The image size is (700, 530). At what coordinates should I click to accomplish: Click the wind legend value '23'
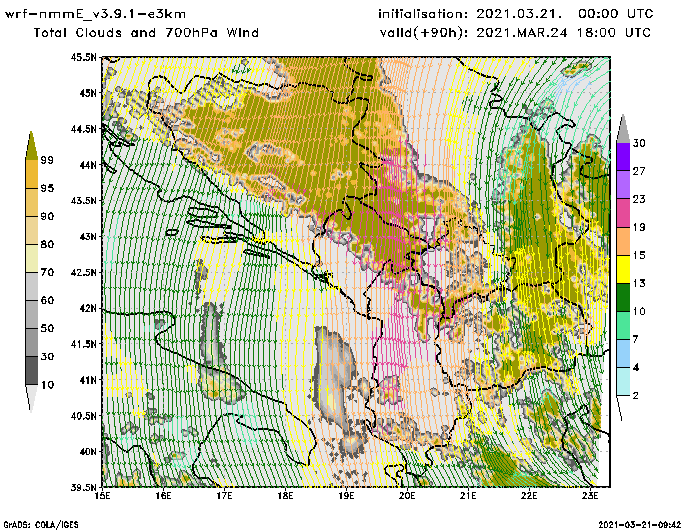coord(639,199)
